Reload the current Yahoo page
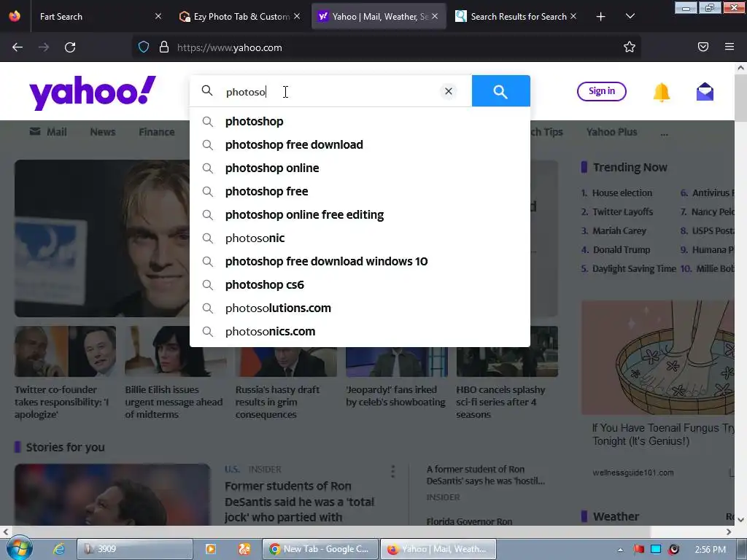The image size is (747, 560). point(70,47)
